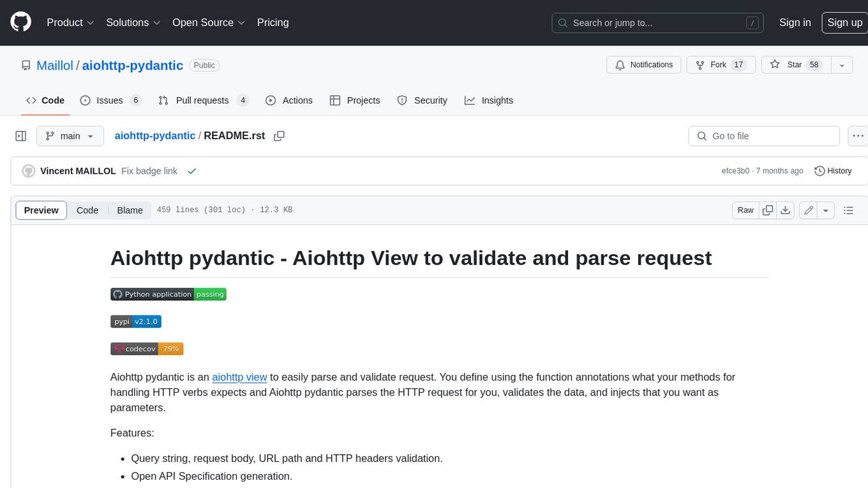Select the Code view
The image size is (868, 488).
(x=87, y=210)
